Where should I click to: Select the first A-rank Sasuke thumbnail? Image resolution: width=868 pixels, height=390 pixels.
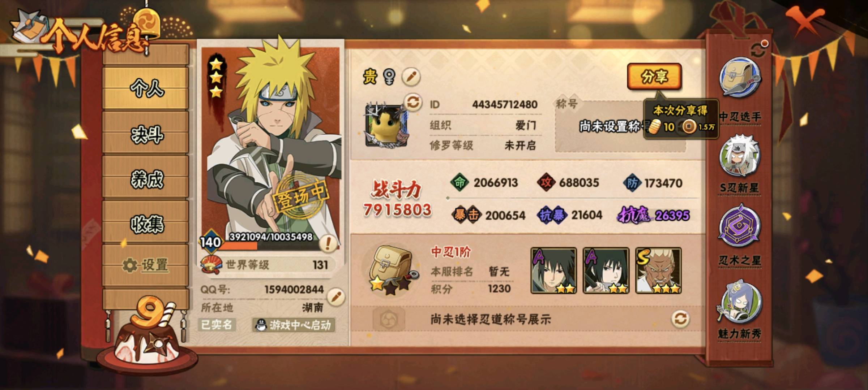pos(553,270)
